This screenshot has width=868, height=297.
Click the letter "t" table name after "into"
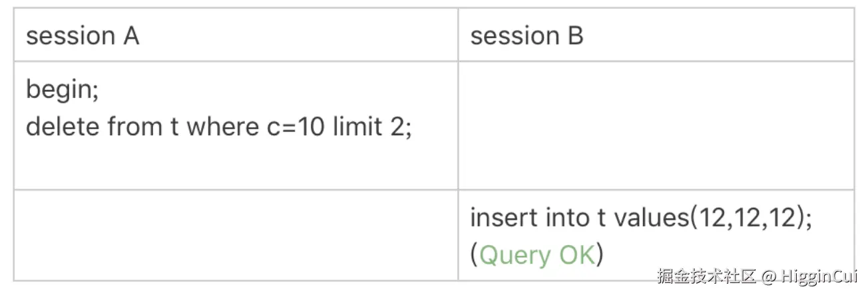coord(600,219)
